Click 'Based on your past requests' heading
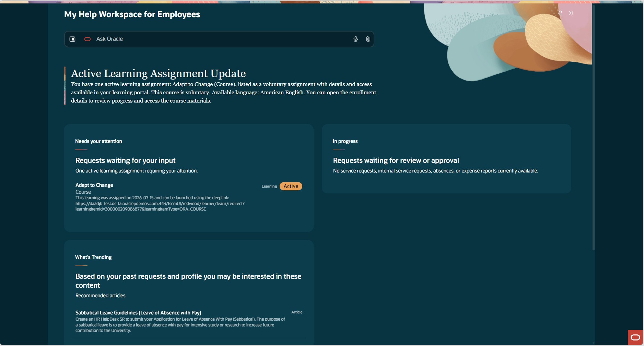This screenshot has width=644, height=346. click(x=188, y=281)
